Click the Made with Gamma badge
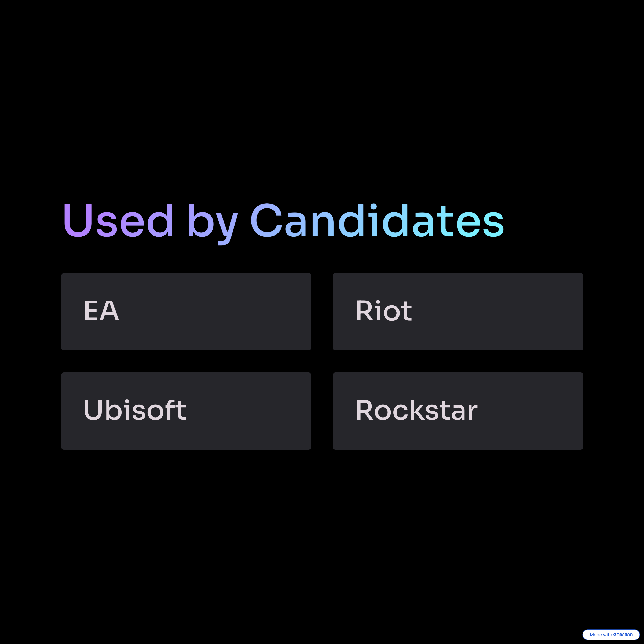 611,635
